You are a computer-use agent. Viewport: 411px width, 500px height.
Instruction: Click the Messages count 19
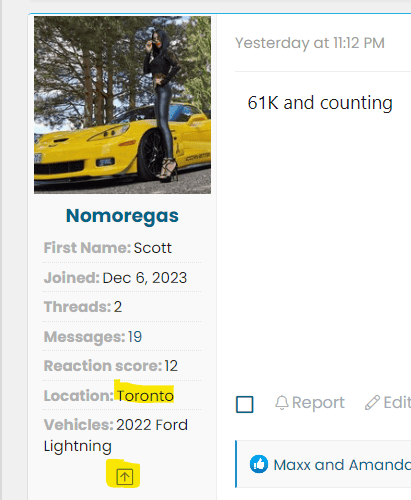[x=135, y=337]
